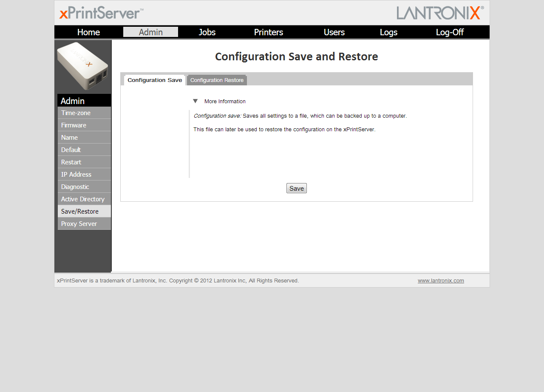Click the Save button
This screenshot has height=392, width=544.
coord(297,188)
